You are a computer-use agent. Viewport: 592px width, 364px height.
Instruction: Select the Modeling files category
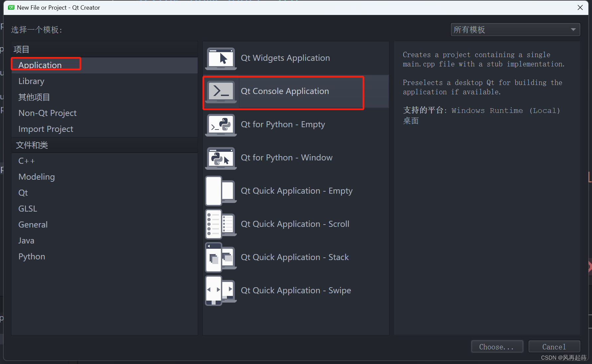click(105, 177)
